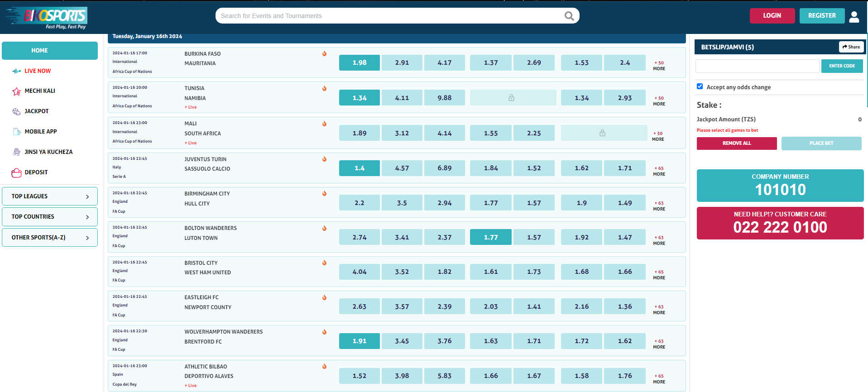Click the Mechi Kali star icon
The image size is (868, 392).
tap(17, 91)
